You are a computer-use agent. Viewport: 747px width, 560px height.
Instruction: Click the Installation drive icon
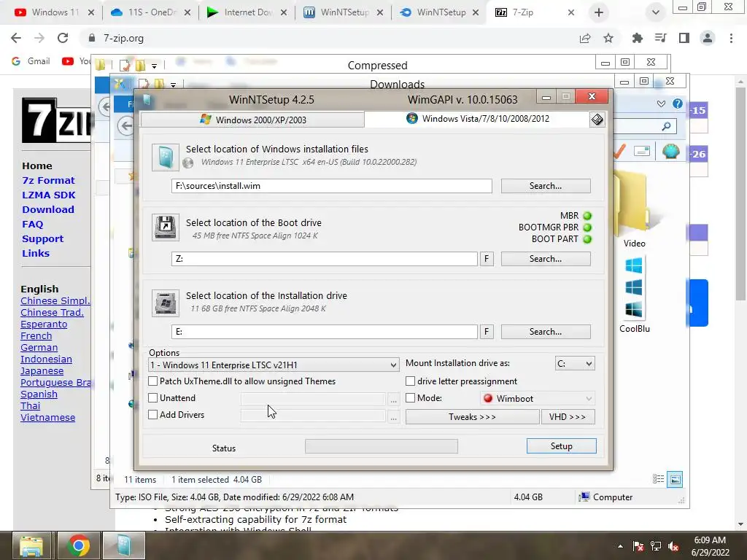click(x=166, y=303)
